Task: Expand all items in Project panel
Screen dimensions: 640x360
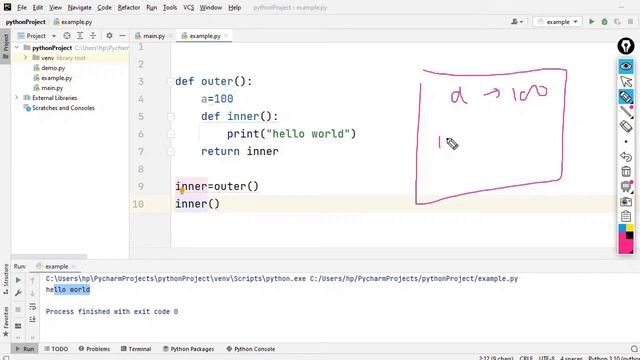Action: coord(80,36)
